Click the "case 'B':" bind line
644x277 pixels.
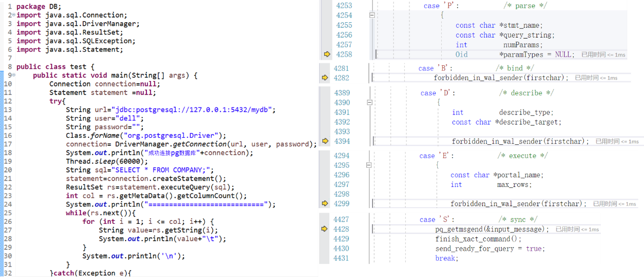476,68
